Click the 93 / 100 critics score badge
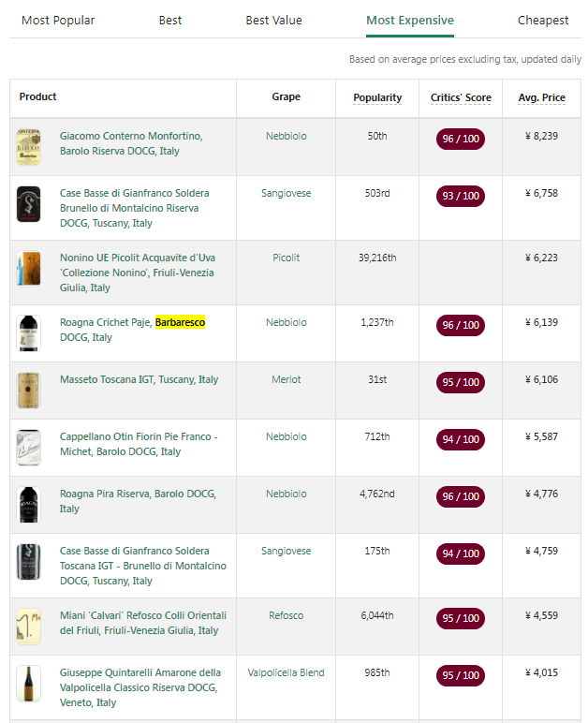Image resolution: width=588 pixels, height=723 pixels. click(461, 196)
